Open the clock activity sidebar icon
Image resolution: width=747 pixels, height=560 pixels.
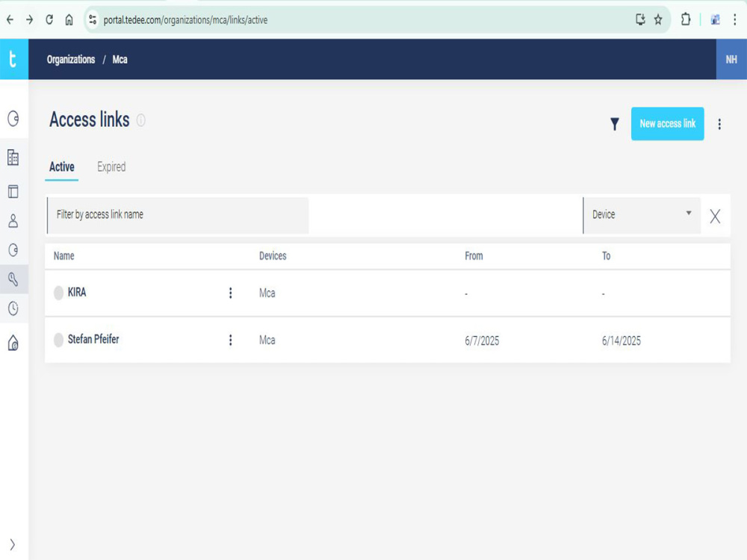click(13, 308)
